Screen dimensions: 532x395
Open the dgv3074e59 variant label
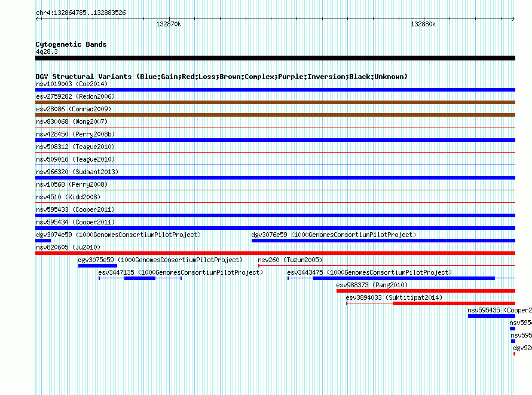pyautogui.click(x=118, y=235)
